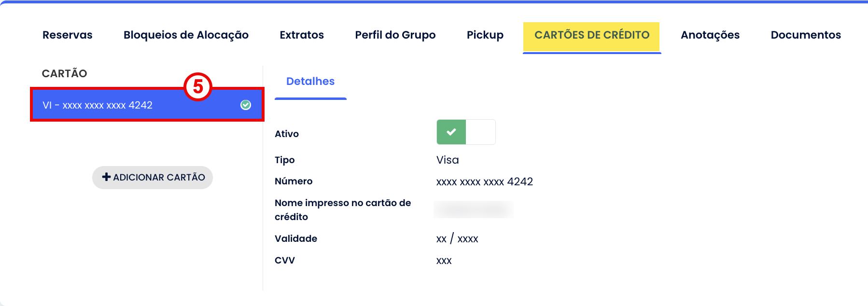Click the red circled number 5 badge
The height and width of the screenshot is (306, 868).
point(198,87)
